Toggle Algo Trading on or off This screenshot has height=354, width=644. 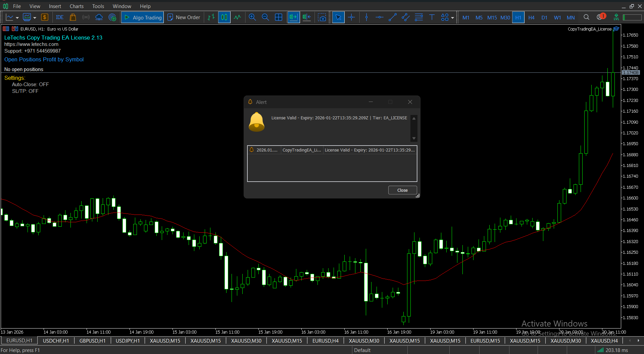click(143, 17)
